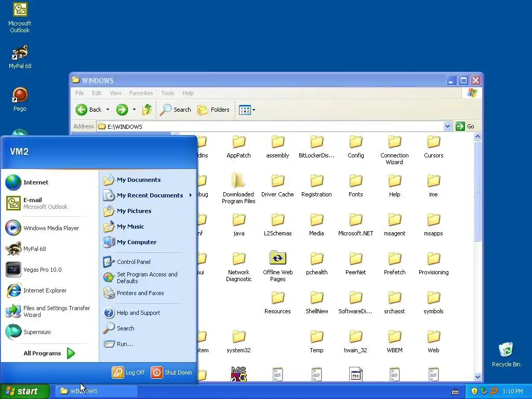Open My Music folder

[124, 227]
